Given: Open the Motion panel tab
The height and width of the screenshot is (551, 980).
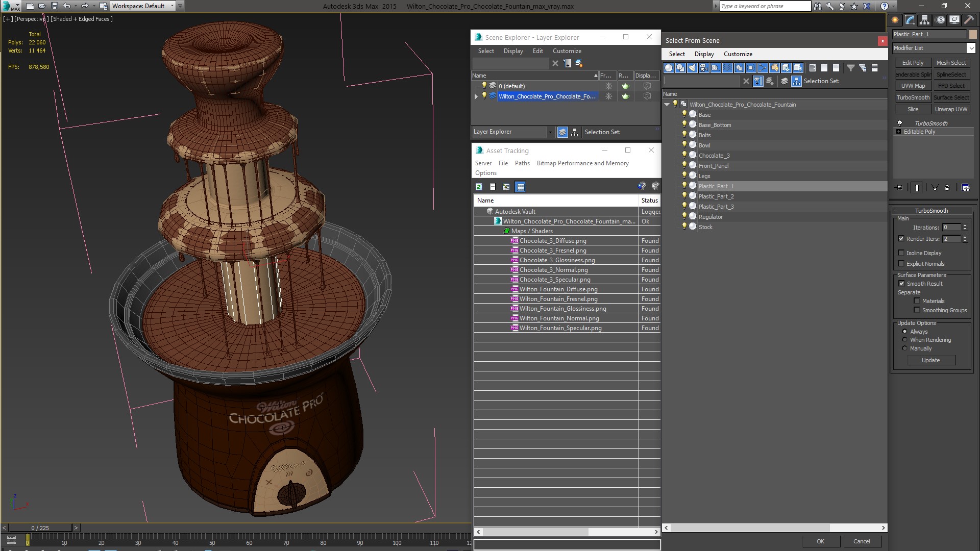Looking at the screenshot, I should tap(940, 20).
